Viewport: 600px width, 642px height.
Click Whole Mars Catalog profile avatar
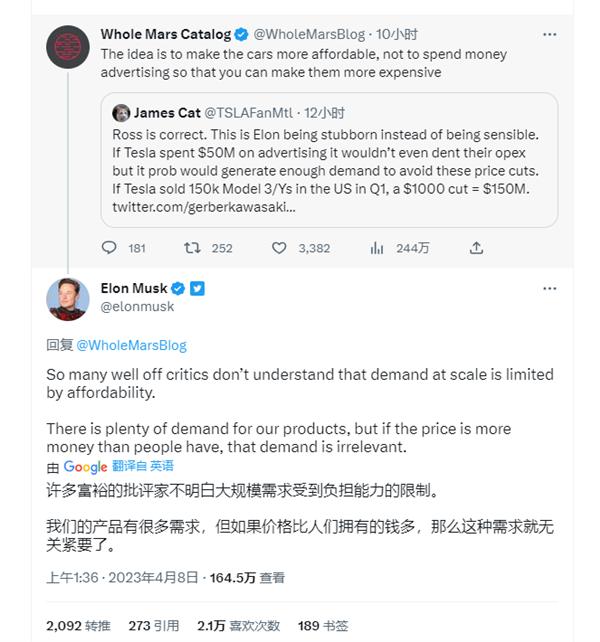tap(68, 47)
